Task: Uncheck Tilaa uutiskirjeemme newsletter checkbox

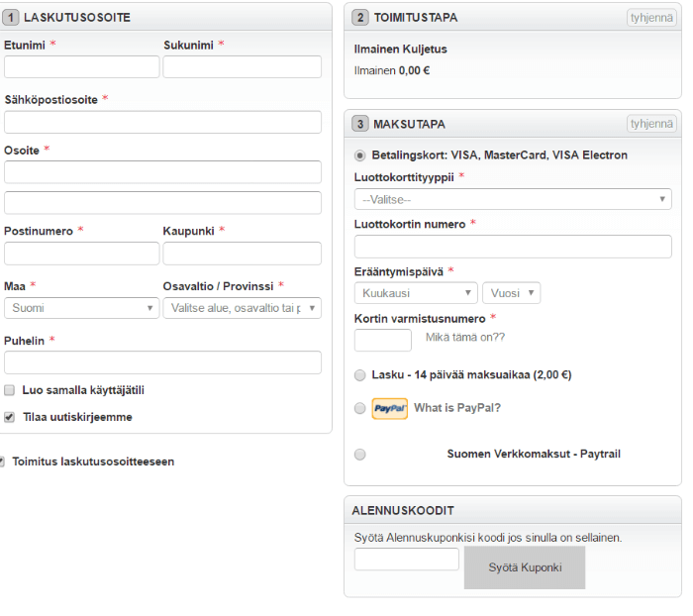Action: pos(10,417)
